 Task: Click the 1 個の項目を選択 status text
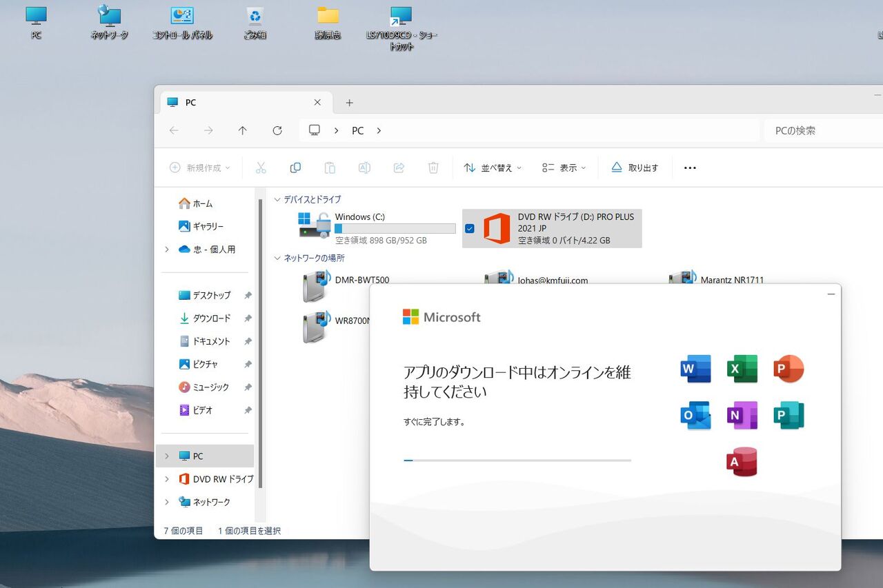250,531
